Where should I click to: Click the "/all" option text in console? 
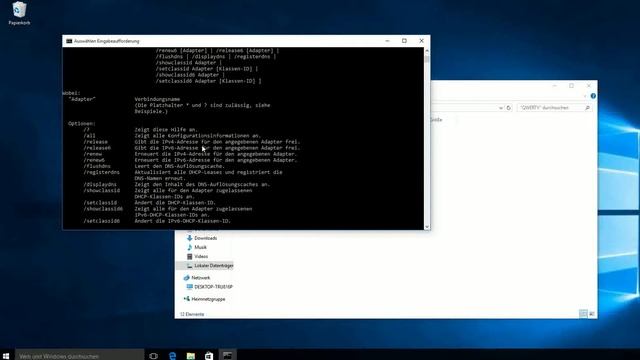89,136
